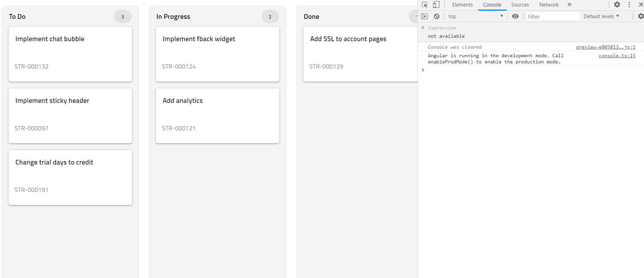Close the DevTools panel
Screen dimensions: 644x278
tap(641, 5)
